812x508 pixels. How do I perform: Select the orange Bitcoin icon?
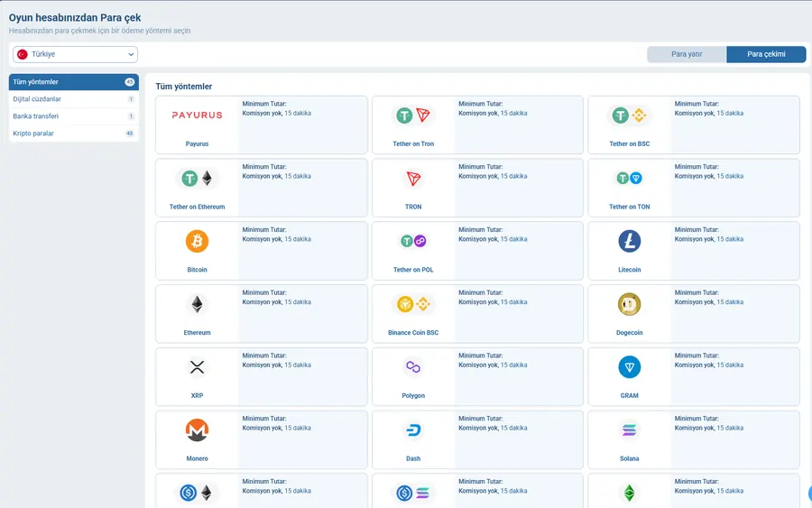coord(197,241)
